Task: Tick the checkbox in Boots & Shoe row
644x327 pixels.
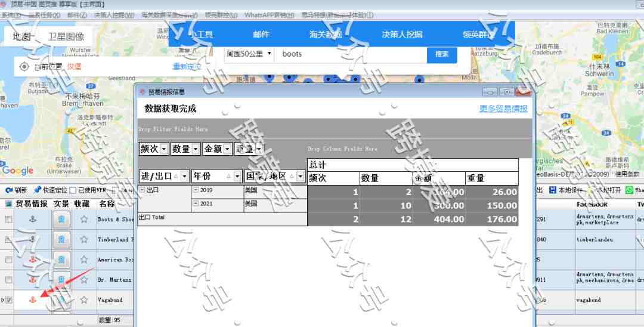Action: (8, 220)
